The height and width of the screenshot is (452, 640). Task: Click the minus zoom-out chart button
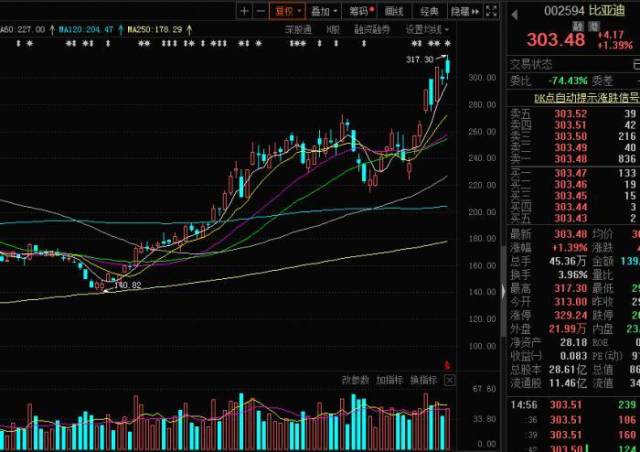(x=261, y=11)
